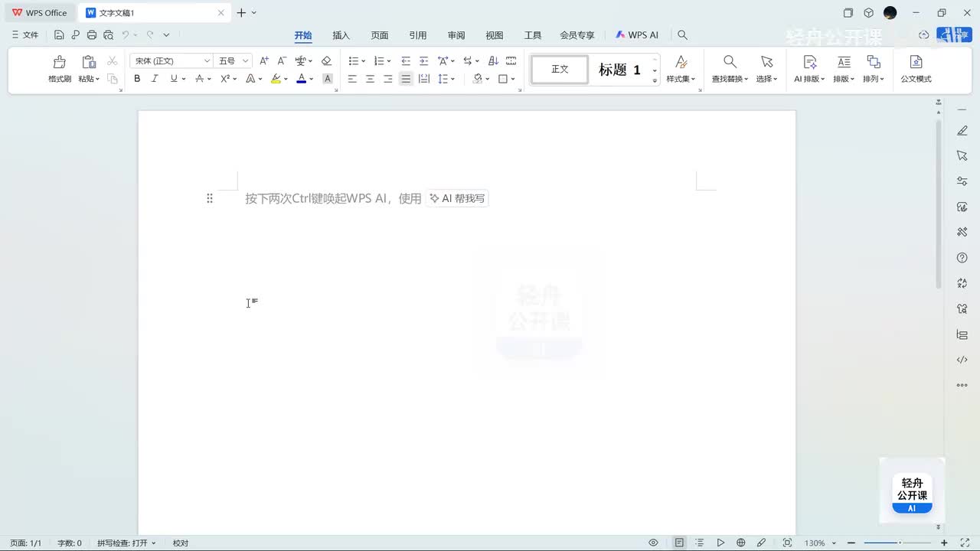Click the increase indent icon
The width and height of the screenshot is (980, 551).
click(x=423, y=60)
